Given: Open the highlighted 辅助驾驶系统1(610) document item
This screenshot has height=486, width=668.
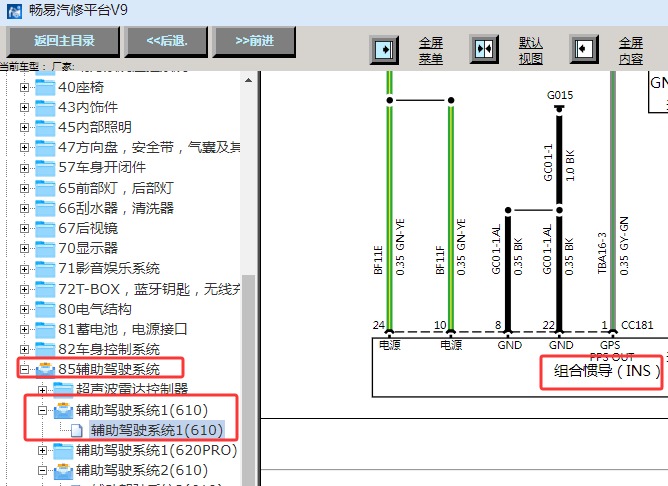Looking at the screenshot, I should pyautogui.click(x=157, y=430).
